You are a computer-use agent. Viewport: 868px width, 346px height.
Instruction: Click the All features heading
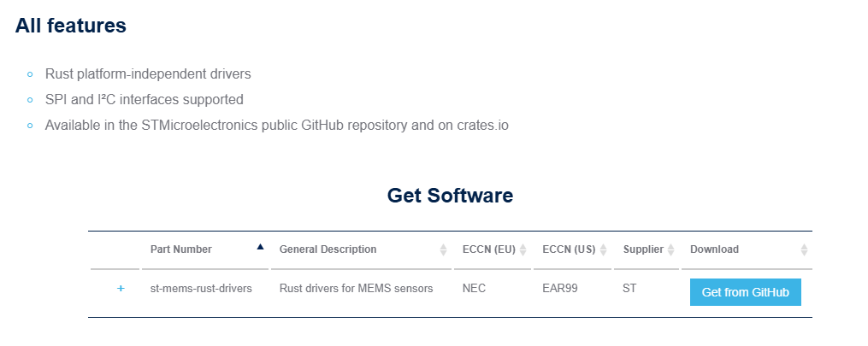(71, 26)
